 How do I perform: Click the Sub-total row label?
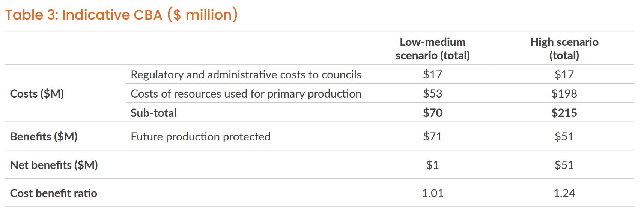point(153,113)
